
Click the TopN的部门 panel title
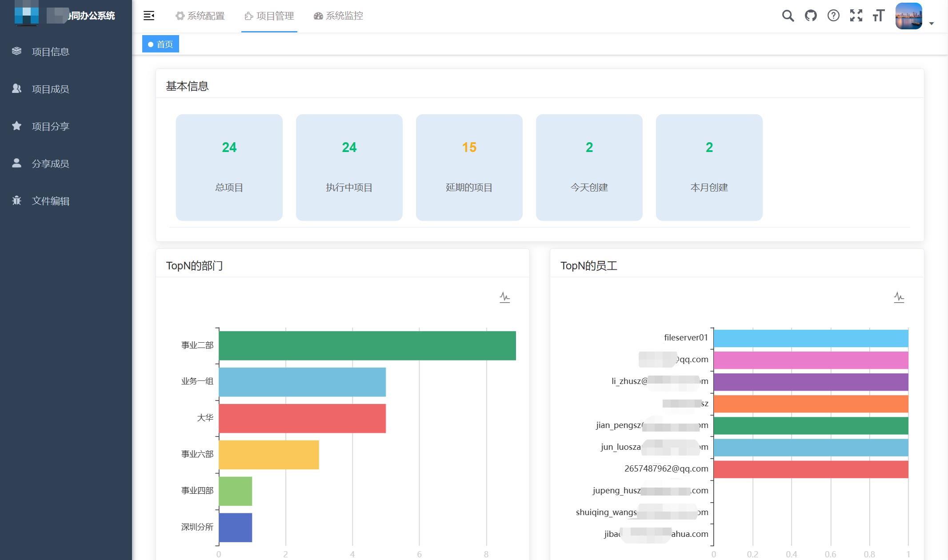[x=194, y=266]
